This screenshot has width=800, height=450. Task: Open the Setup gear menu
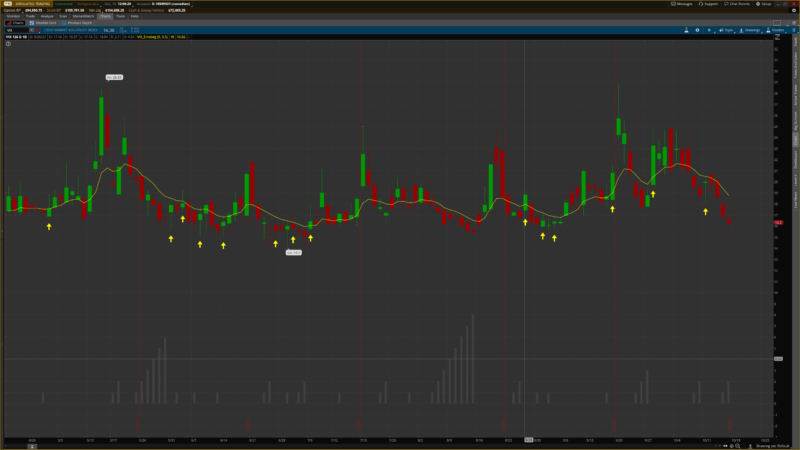tap(764, 4)
